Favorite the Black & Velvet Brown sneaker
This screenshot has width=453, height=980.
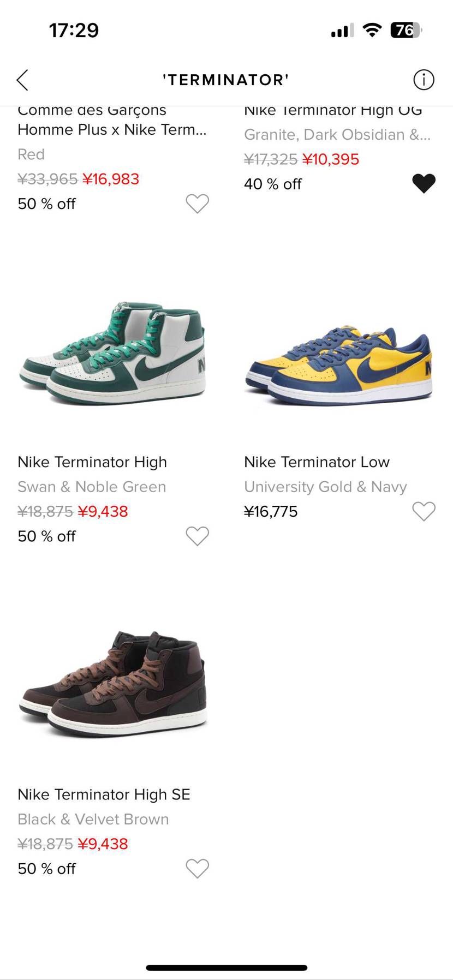pos(197,868)
